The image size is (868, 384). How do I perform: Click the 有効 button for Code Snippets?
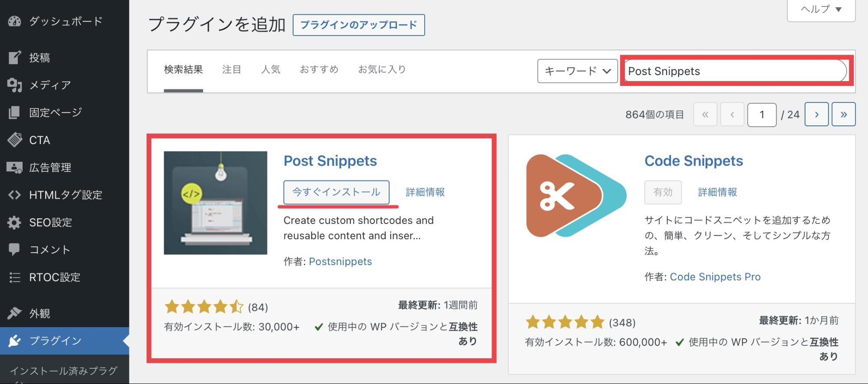pos(663,192)
